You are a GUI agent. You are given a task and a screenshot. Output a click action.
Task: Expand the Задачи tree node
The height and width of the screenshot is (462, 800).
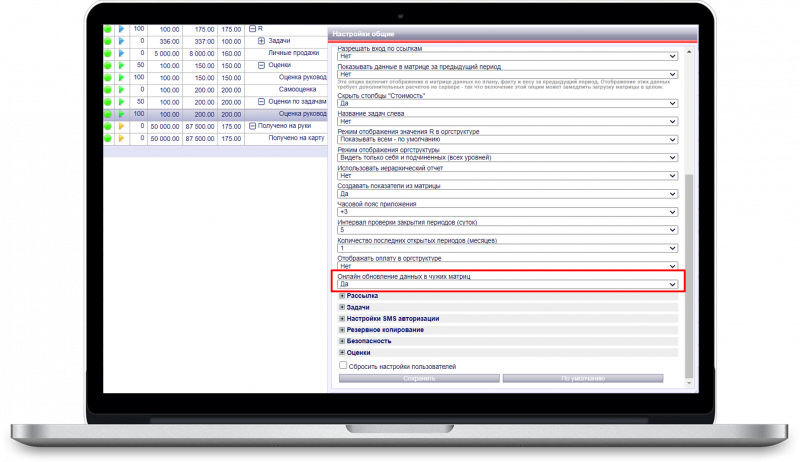click(261, 41)
